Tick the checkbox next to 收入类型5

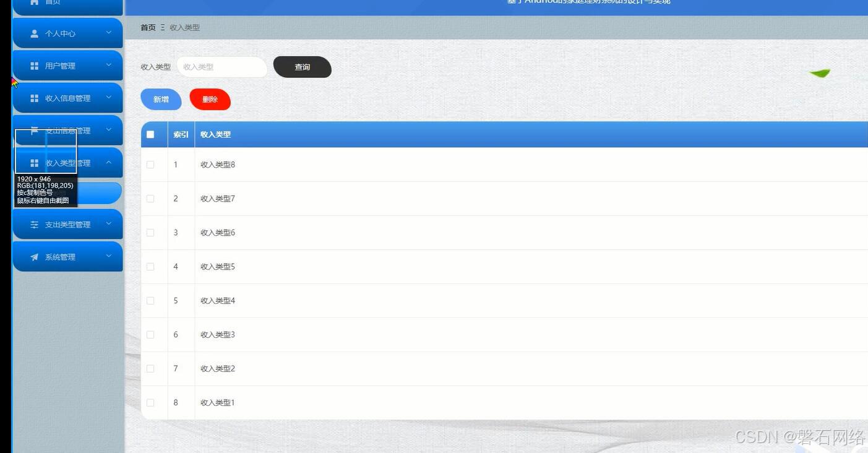150,267
